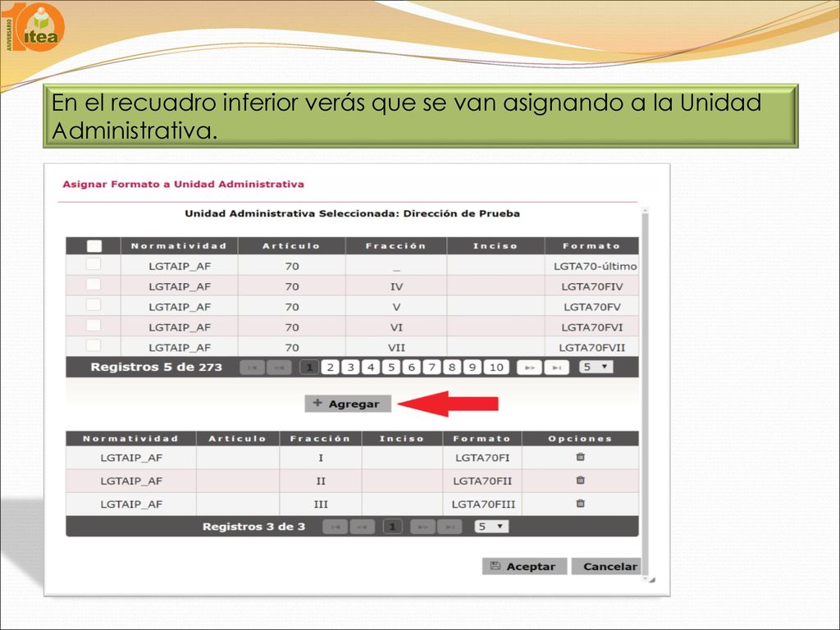Image resolution: width=840 pixels, height=630 pixels.
Task: Go to previous page in upper table
Action: pos(279,367)
